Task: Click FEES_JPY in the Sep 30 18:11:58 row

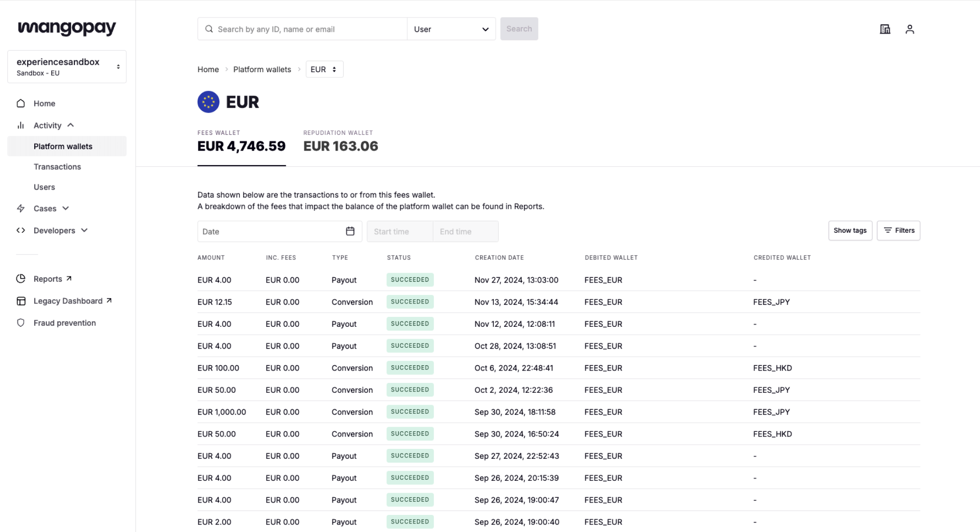Action: coord(772,412)
